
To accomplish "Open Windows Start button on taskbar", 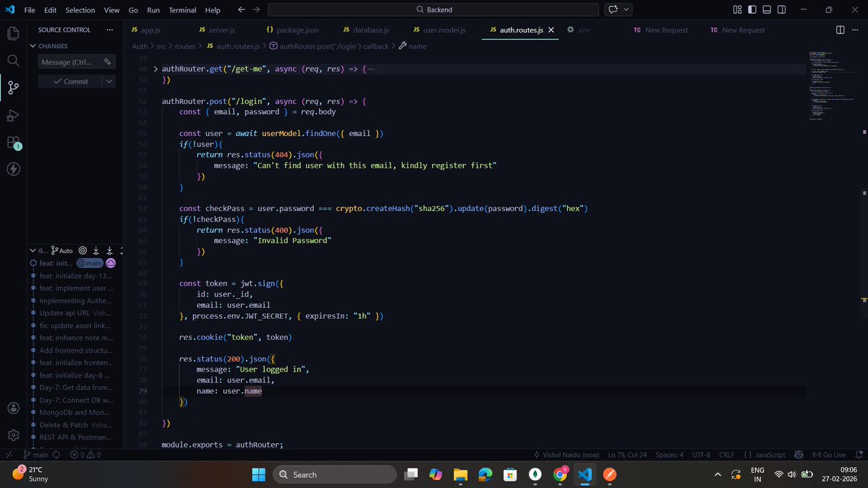I will point(258,474).
